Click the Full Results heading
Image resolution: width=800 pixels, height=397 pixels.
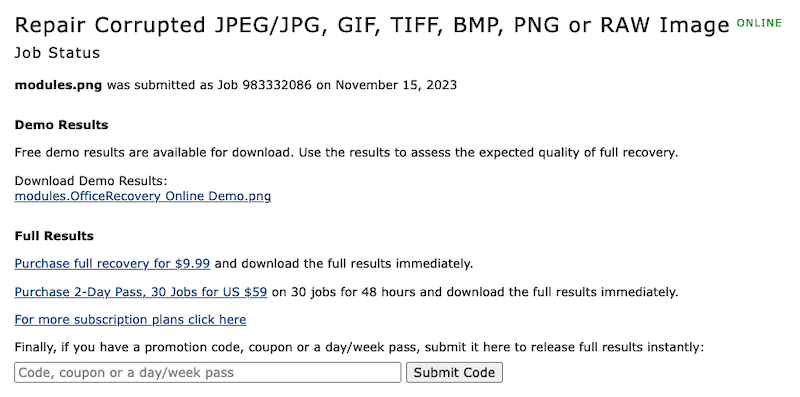tap(54, 236)
